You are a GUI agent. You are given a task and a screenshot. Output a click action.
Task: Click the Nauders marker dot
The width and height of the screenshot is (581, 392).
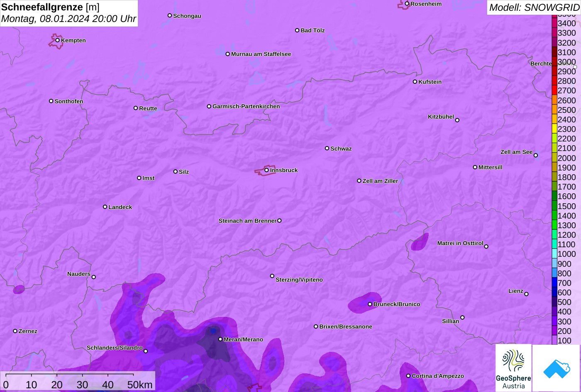pyautogui.click(x=94, y=277)
